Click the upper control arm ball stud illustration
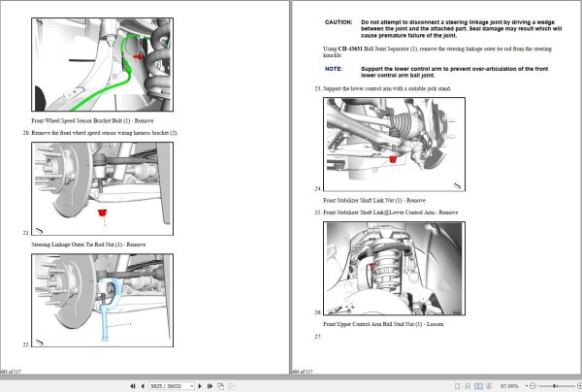This screenshot has width=582, height=392. tap(394, 269)
